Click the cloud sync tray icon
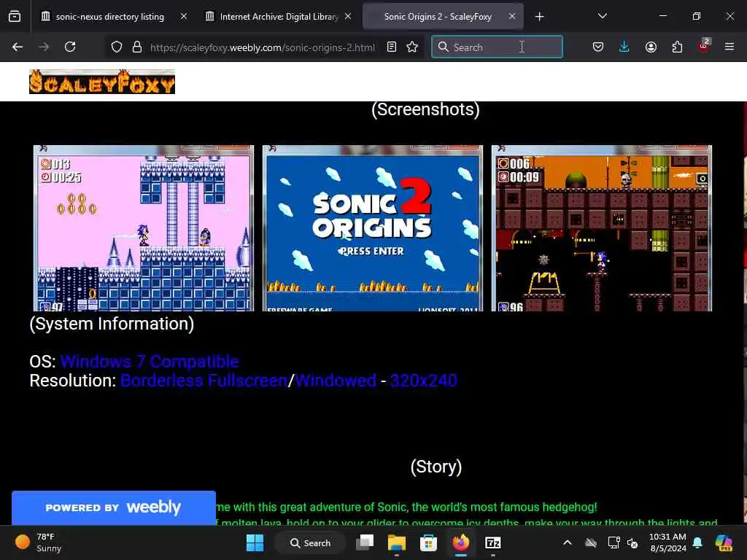The width and height of the screenshot is (747, 560). [591, 542]
